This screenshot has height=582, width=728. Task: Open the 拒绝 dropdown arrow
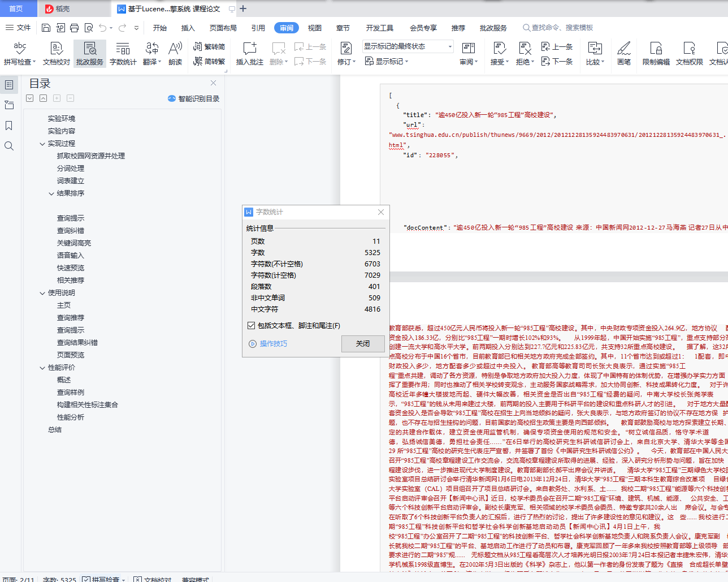tap(532, 62)
